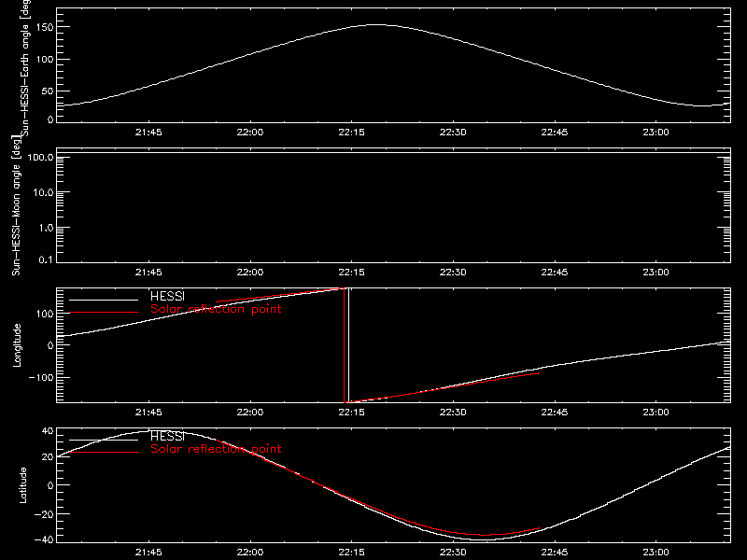The width and height of the screenshot is (747, 560).
Task: Click the 20 tick on Latitude axis
Action: [48, 456]
